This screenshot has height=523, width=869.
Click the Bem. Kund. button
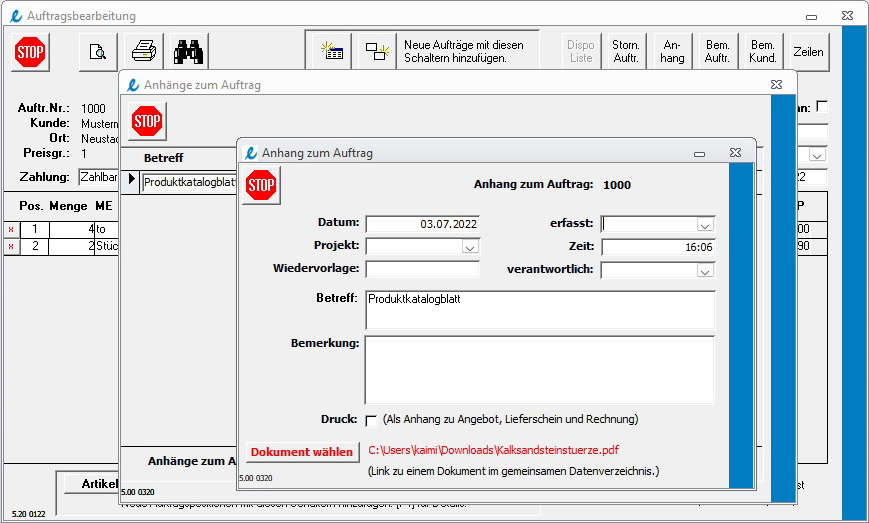[763, 51]
